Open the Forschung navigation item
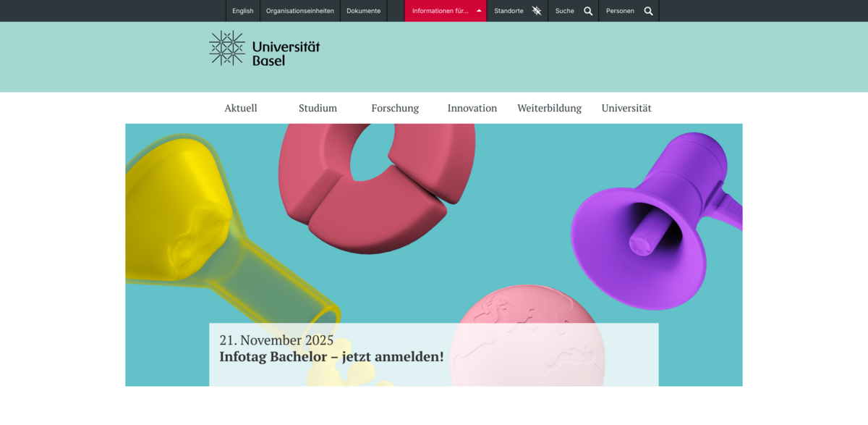This screenshot has height=425, width=868. click(x=395, y=108)
